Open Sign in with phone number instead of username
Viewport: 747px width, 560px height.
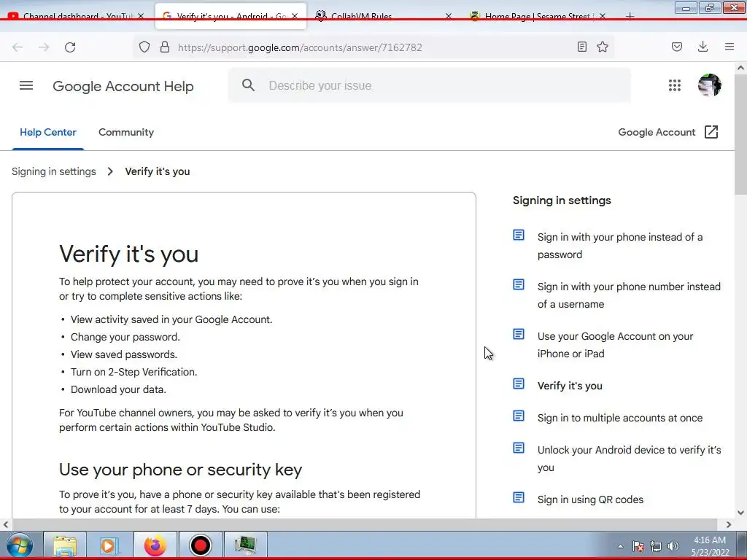tap(629, 295)
